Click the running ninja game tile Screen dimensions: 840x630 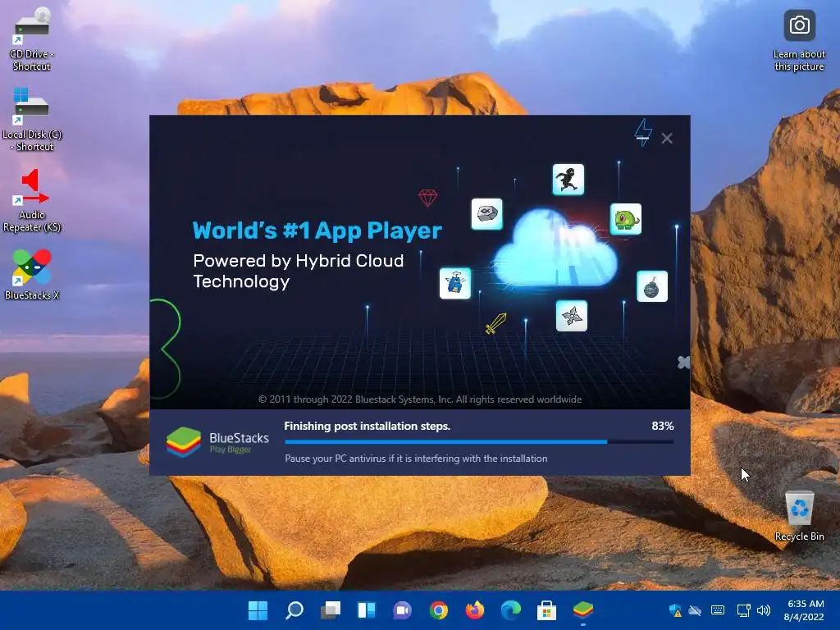click(568, 180)
